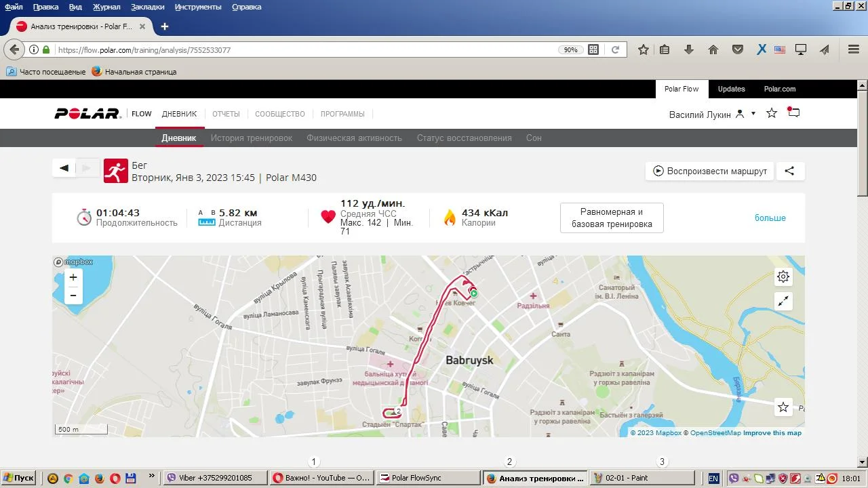Image resolution: width=868 pixels, height=488 pixels.
Task: Switch to Polar FlowSync in taskbar
Action: 427,478
